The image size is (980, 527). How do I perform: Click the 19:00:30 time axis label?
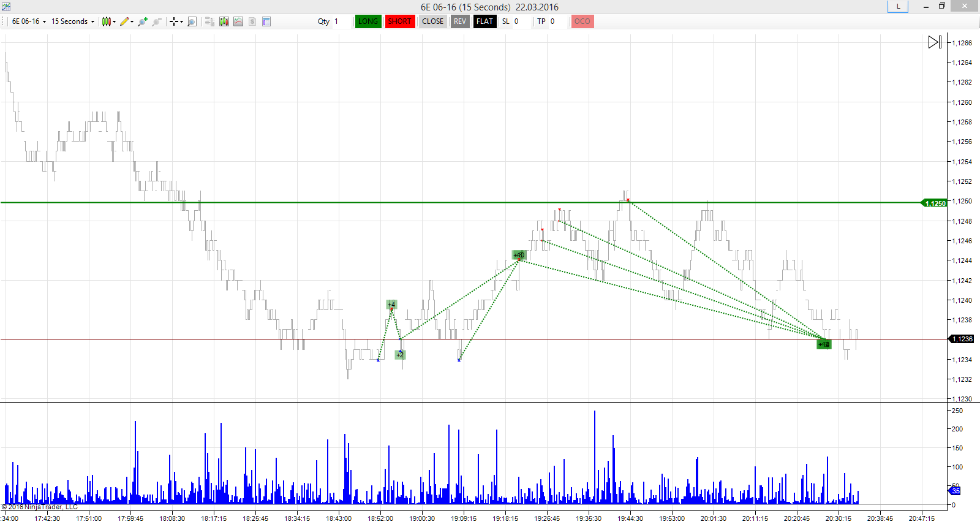tap(422, 518)
